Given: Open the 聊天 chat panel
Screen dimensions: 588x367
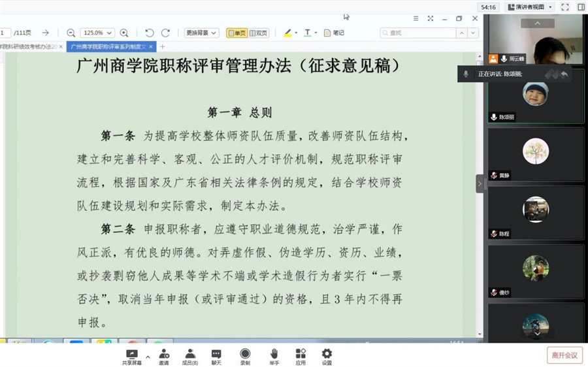Looking at the screenshot, I should [x=216, y=357].
